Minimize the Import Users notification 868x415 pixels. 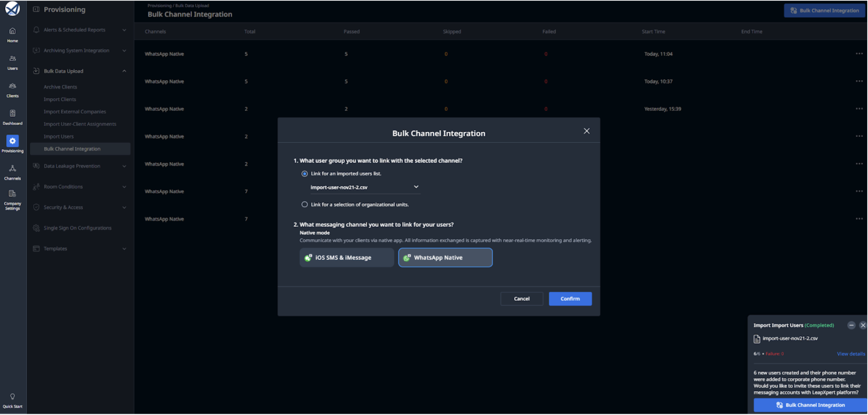[x=851, y=325]
